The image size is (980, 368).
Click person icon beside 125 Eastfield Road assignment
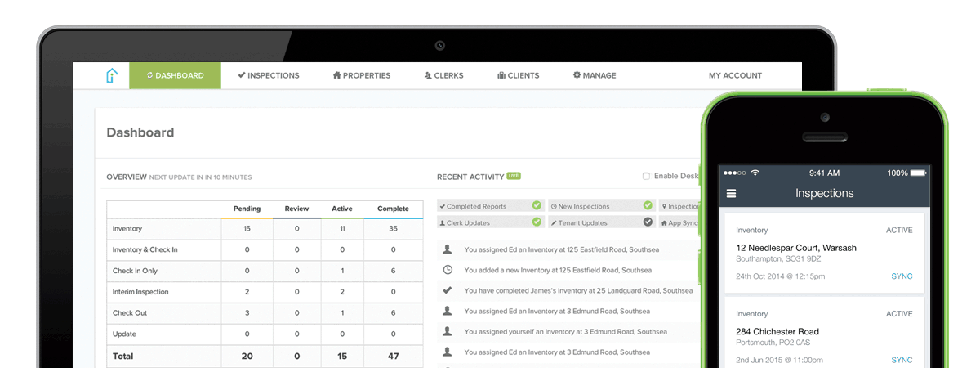[x=447, y=249]
